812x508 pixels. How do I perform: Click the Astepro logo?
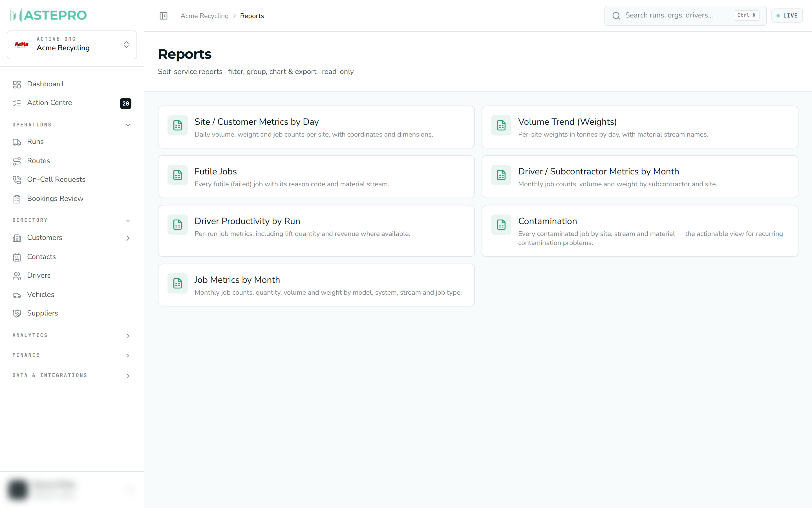pos(49,15)
